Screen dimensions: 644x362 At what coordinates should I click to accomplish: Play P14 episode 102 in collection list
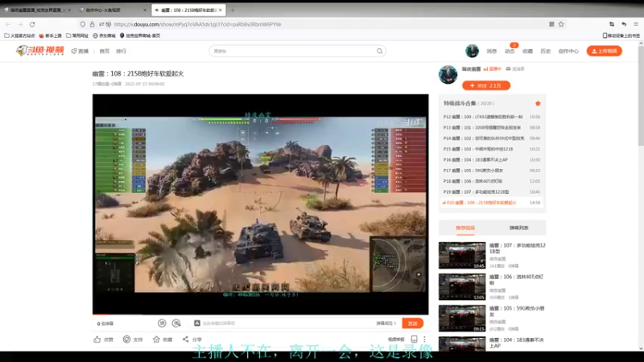click(x=492, y=138)
